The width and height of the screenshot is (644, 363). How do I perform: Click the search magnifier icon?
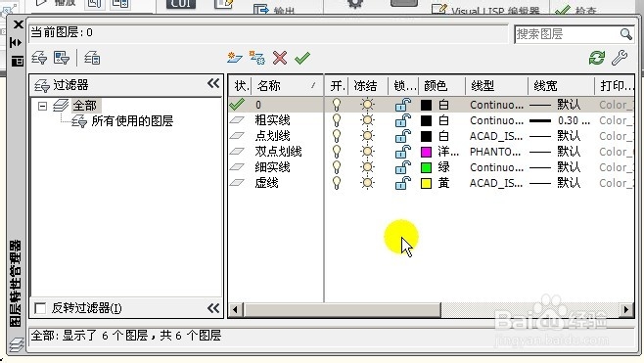(x=625, y=34)
